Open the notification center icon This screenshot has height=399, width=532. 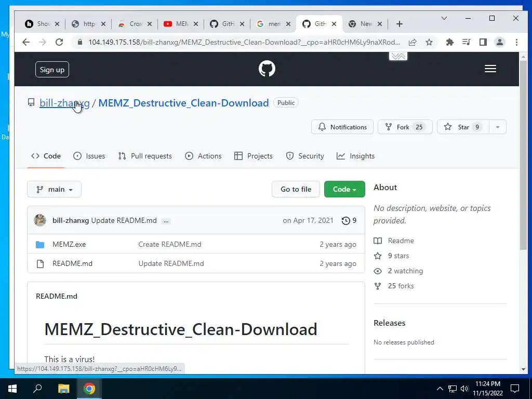515,389
